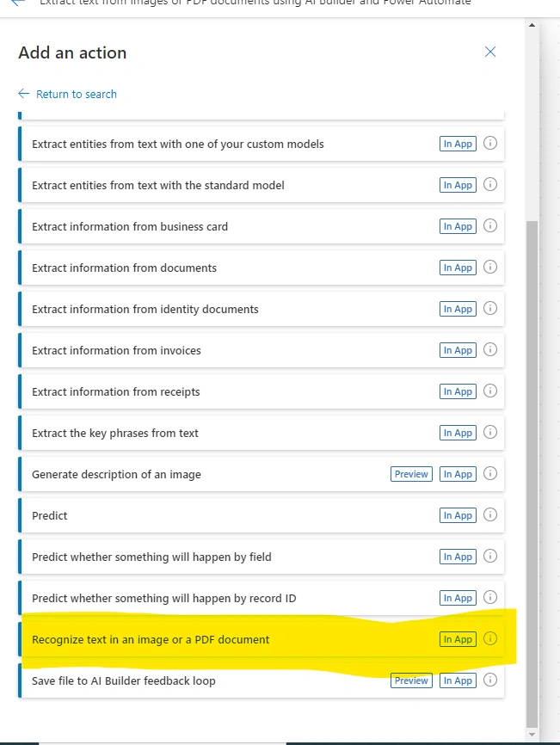Click the Return to search link
Screen dimensions: 560x745
click(x=67, y=94)
